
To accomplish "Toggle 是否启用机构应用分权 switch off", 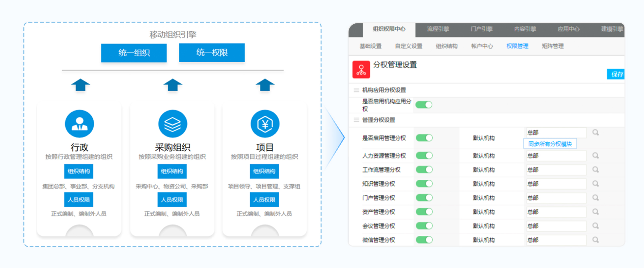I will 424,105.
